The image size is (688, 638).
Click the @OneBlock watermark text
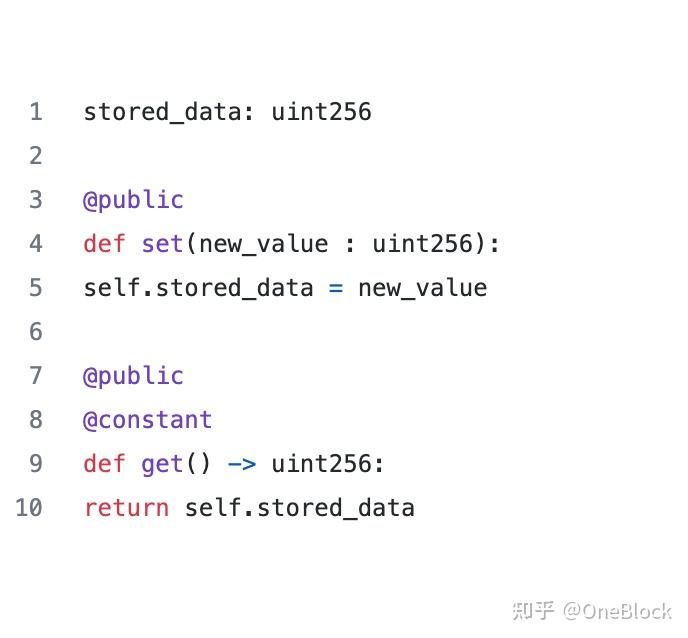(617, 611)
